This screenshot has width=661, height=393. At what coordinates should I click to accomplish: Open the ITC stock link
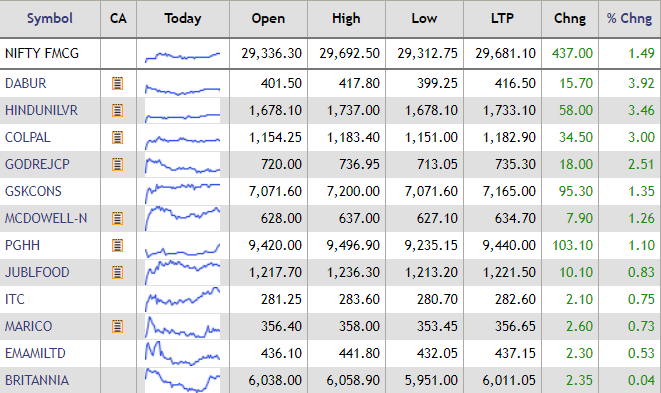[15, 299]
